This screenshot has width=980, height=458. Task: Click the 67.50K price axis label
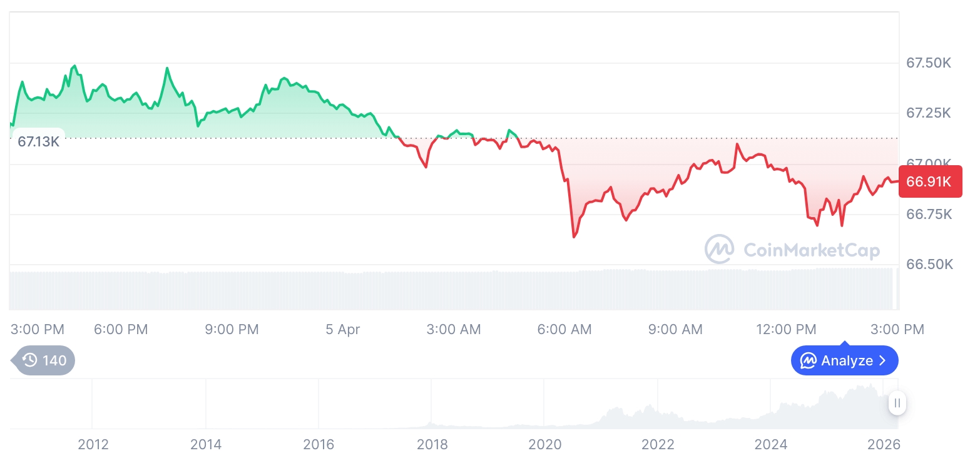(929, 63)
